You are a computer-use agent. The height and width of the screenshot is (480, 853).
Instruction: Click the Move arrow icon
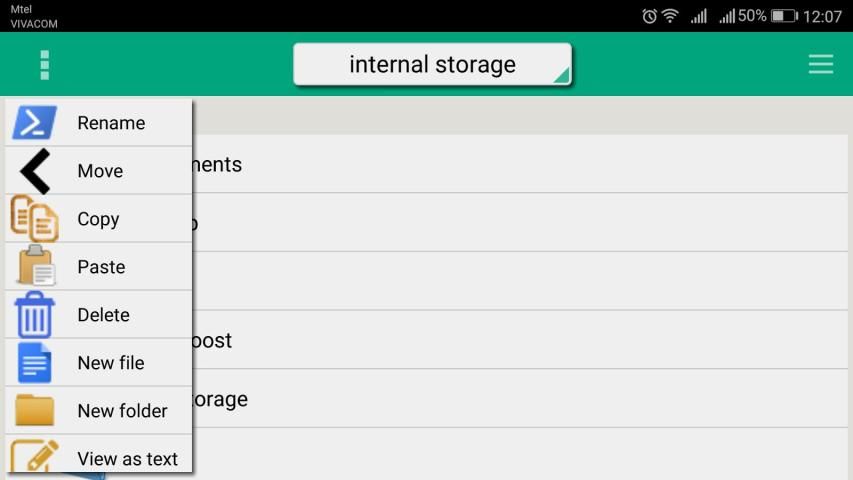[x=35, y=171]
